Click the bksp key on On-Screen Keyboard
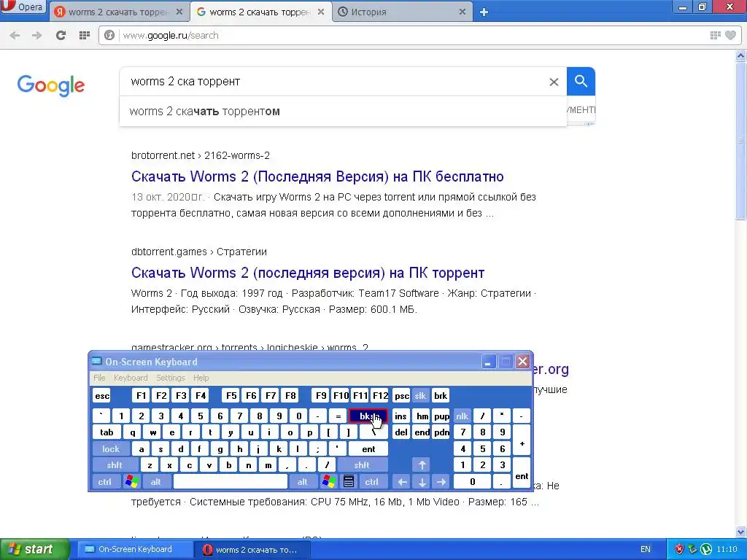Image resolution: width=747 pixels, height=560 pixels. pyautogui.click(x=368, y=416)
